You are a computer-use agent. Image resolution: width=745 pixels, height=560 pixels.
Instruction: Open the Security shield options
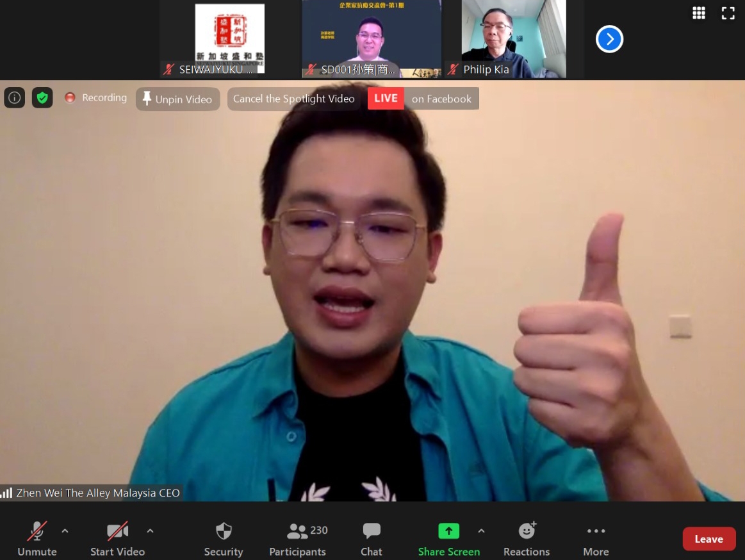tap(224, 539)
